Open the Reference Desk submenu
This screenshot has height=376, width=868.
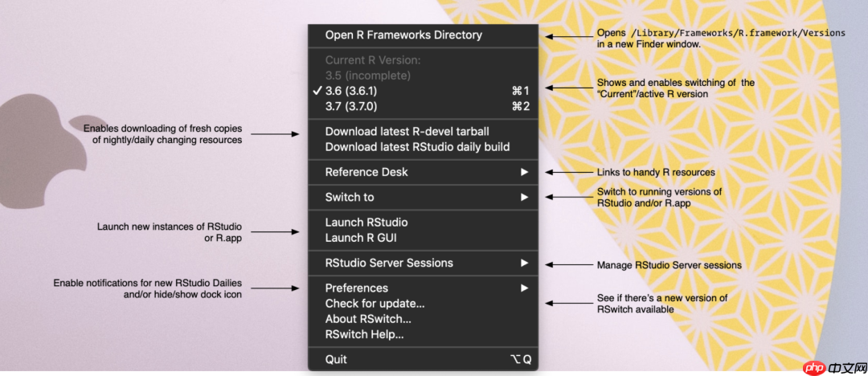pos(423,172)
